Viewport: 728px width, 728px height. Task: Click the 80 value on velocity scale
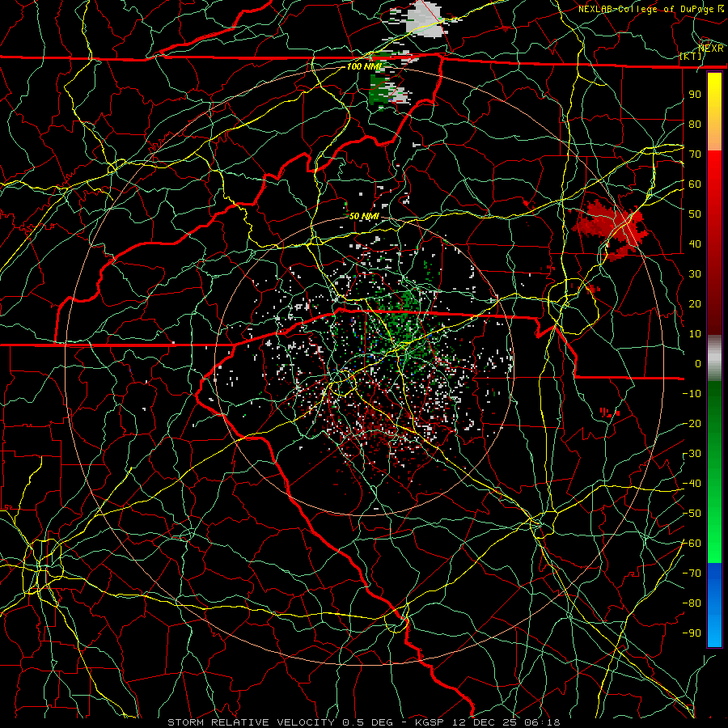pos(695,125)
